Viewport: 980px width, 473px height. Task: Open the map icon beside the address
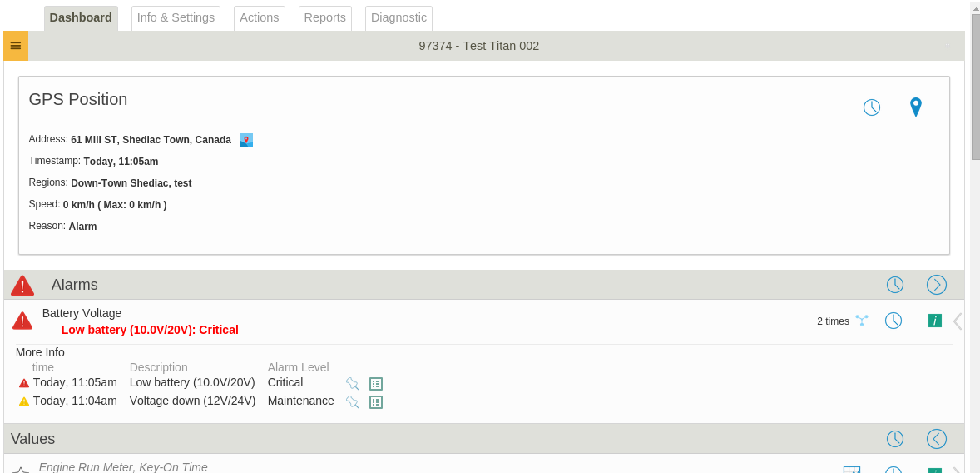pyautogui.click(x=246, y=140)
